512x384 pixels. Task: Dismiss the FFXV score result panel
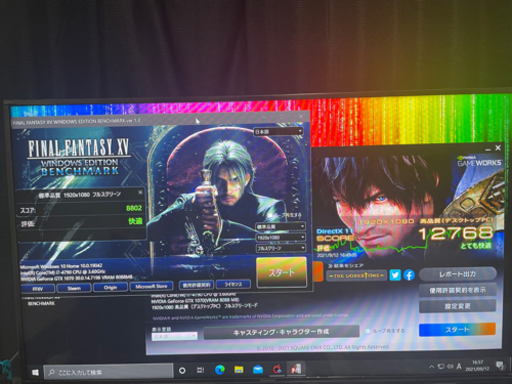[x=140, y=193]
